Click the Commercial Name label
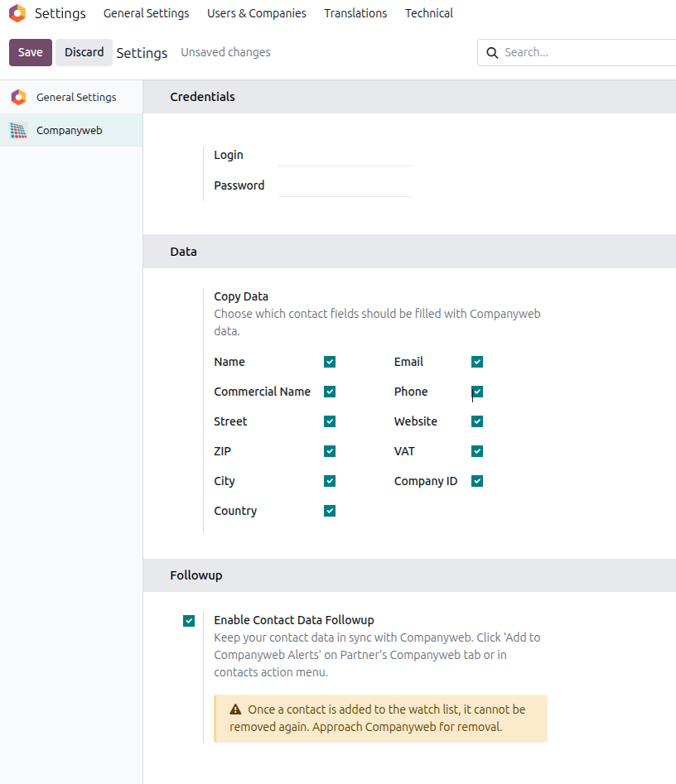The image size is (676, 784). (x=262, y=392)
